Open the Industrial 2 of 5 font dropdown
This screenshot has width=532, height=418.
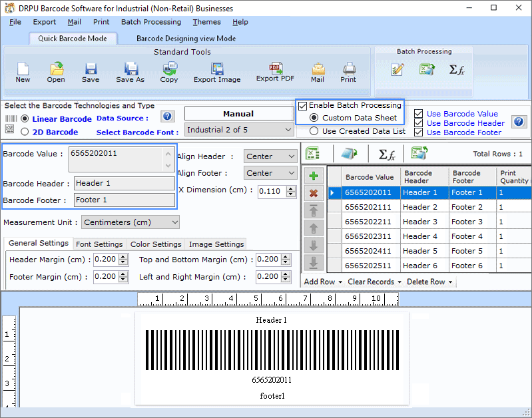(239, 130)
